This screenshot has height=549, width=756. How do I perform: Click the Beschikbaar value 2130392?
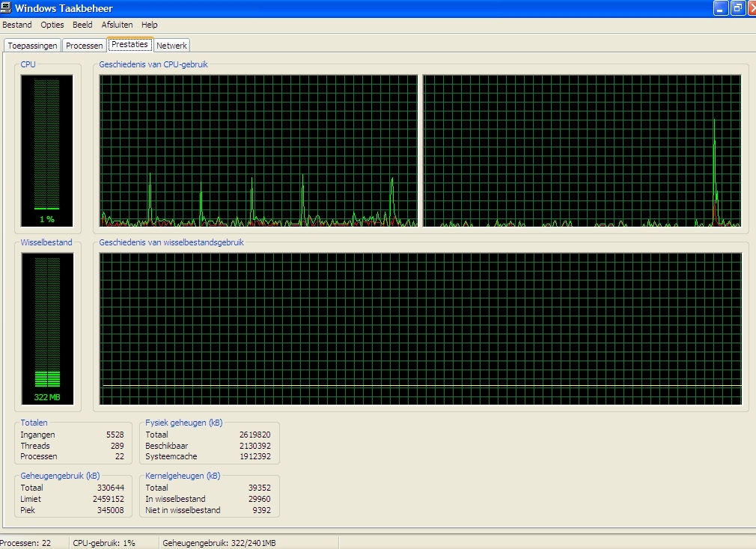point(255,446)
